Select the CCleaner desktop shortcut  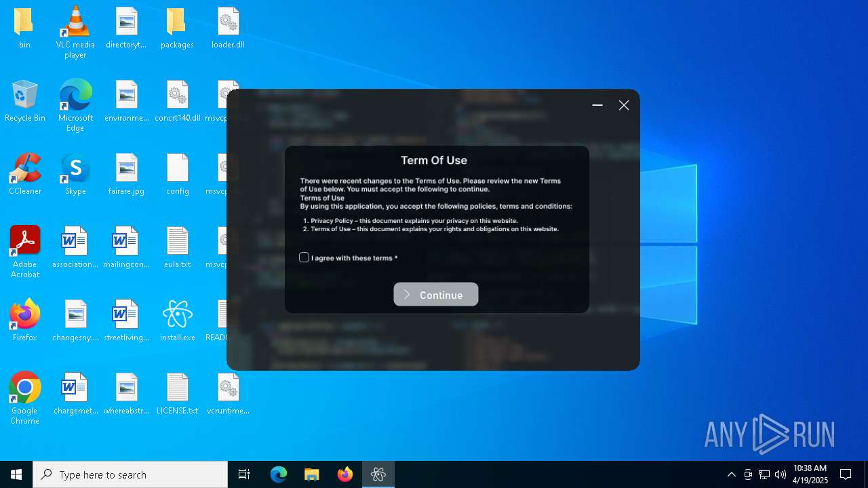[x=24, y=175]
